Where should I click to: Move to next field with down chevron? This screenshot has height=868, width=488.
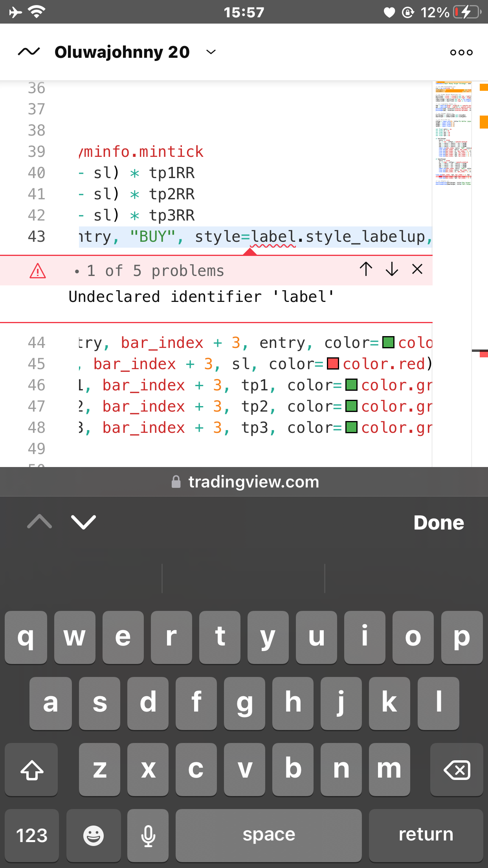coord(83,522)
